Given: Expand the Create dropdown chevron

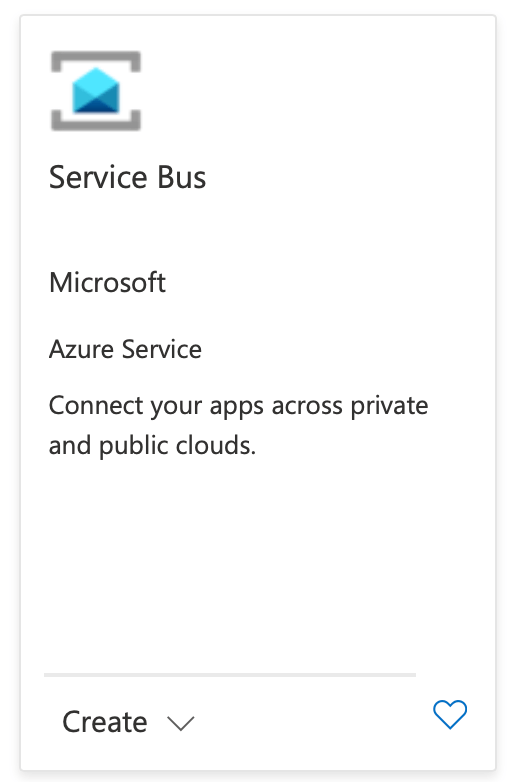Looking at the screenshot, I should pos(180,723).
